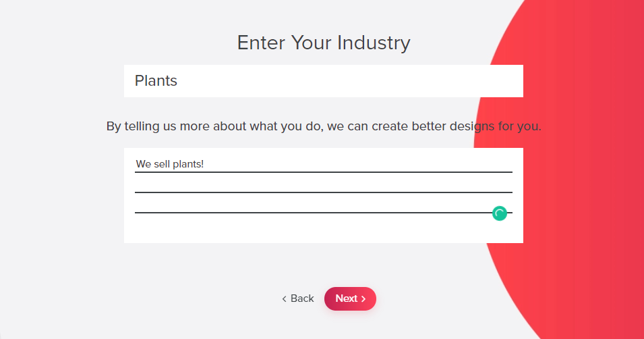Click the "Enter Your Industry" heading

click(324, 43)
